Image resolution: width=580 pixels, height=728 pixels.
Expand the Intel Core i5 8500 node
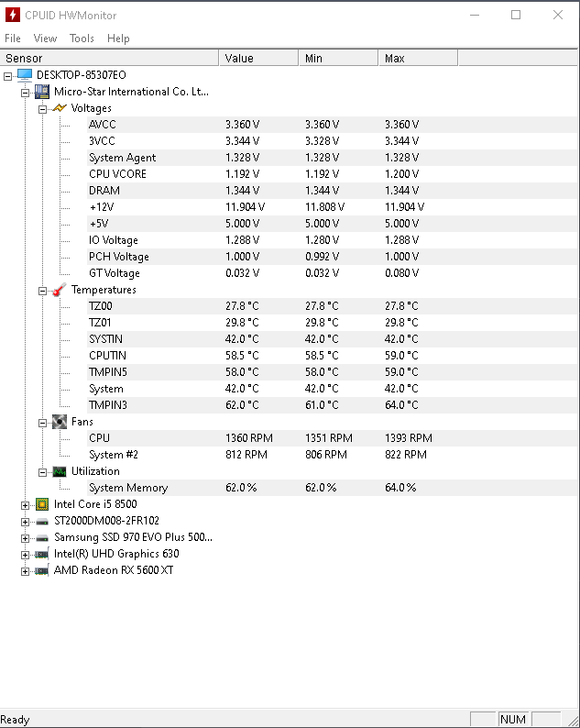coord(25,505)
